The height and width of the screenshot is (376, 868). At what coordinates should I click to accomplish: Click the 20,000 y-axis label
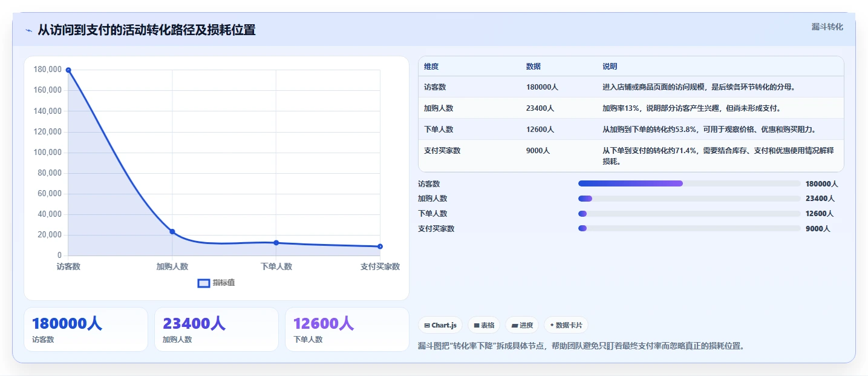[x=50, y=235]
